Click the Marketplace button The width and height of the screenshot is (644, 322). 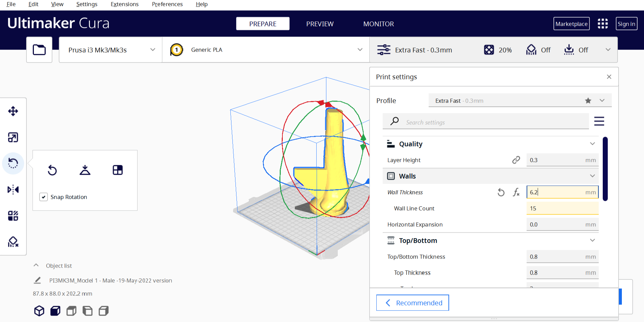point(571,24)
